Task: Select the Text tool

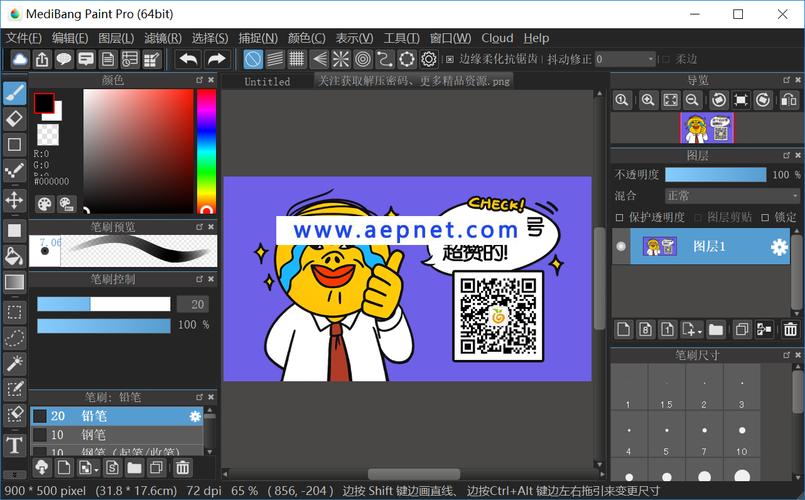Action: 15,445
